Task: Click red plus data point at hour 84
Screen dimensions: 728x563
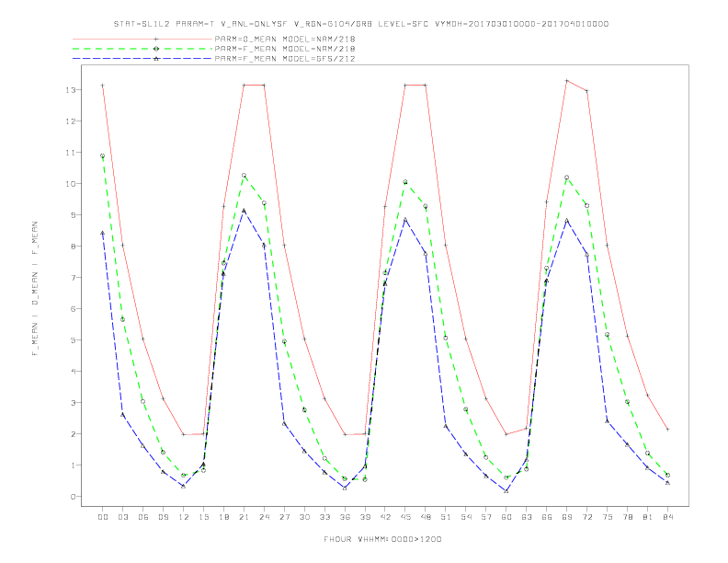Action: point(668,430)
